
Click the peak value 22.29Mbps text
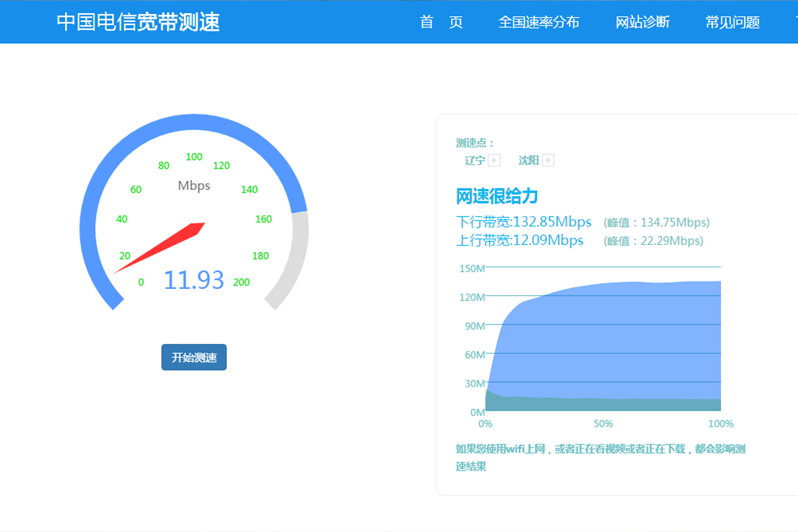653,241
